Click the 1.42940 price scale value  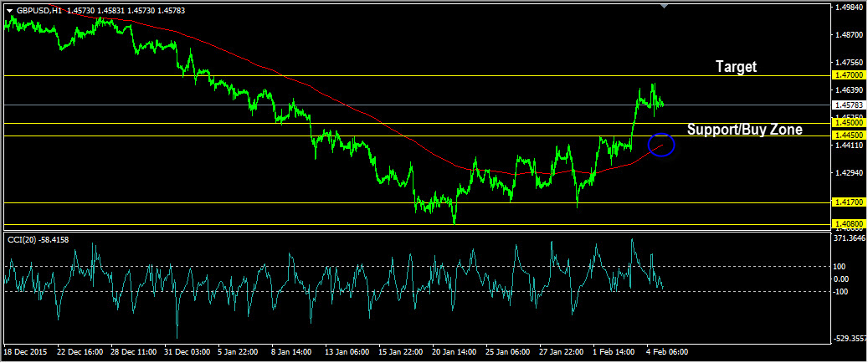click(x=850, y=173)
